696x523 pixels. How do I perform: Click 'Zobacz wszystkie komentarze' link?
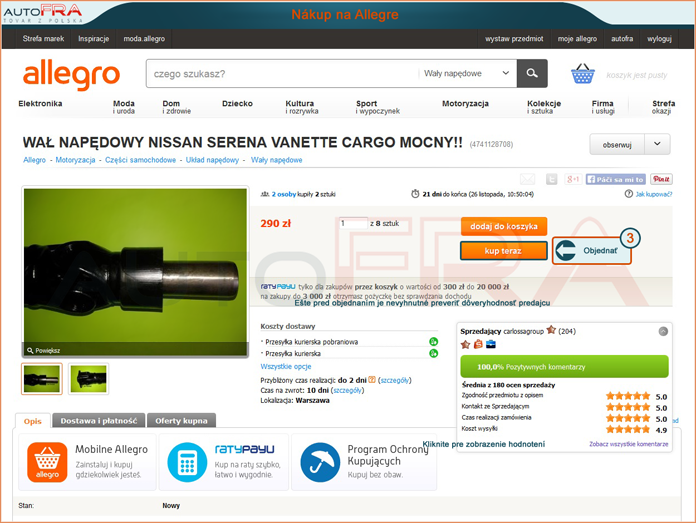coord(629,444)
